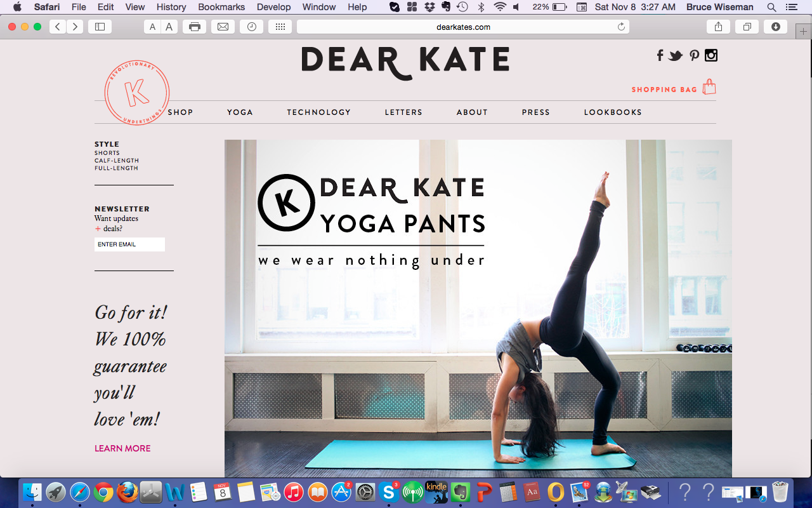The height and width of the screenshot is (508, 812).
Task: Go to the YOGA section
Action: pos(240,112)
